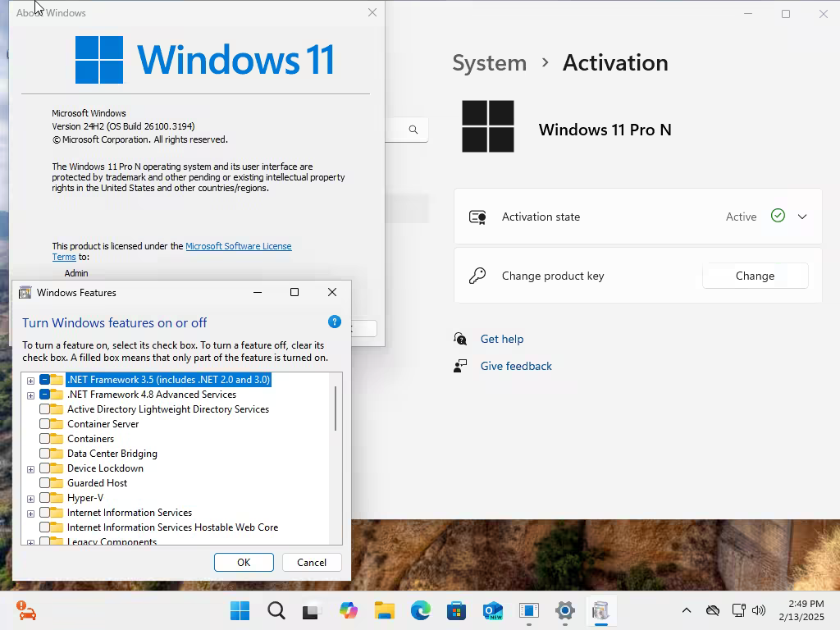Screen dimensions: 840x630
Task: Click the black Windows logo in Activation
Action: pos(488,126)
